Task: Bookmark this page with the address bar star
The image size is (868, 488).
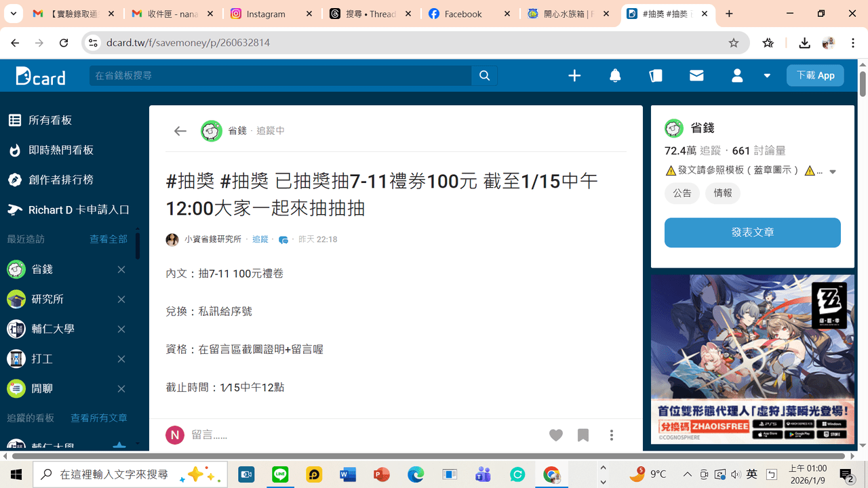Action: [734, 43]
